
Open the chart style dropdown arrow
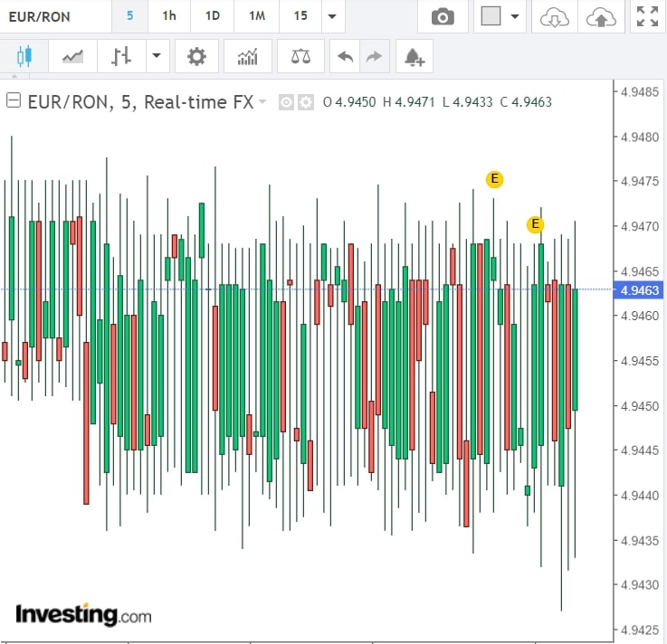(156, 57)
